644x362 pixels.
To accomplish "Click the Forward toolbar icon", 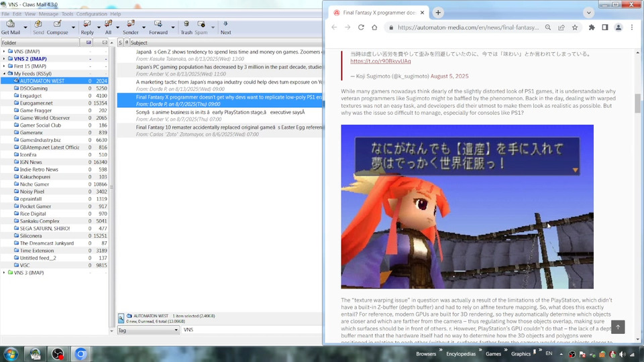I will (x=158, y=25).
